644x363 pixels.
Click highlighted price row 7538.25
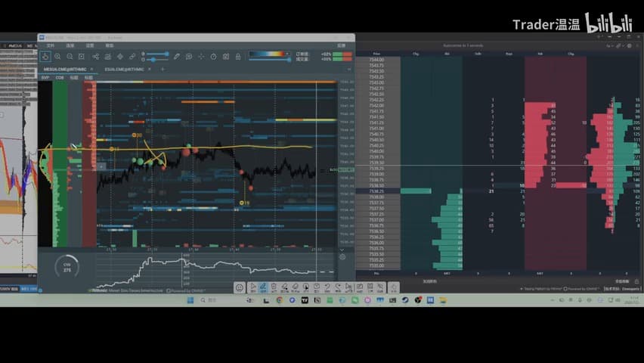[x=377, y=191]
